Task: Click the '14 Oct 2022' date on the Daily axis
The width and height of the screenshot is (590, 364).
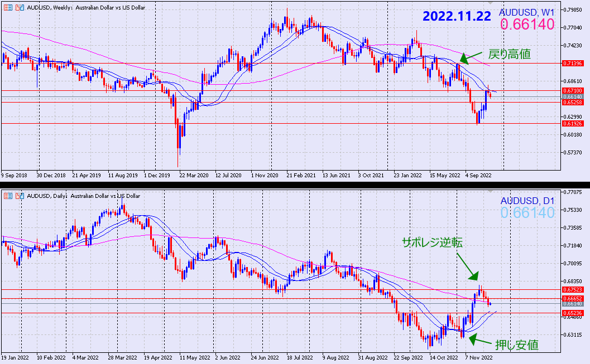Action: [444, 358]
